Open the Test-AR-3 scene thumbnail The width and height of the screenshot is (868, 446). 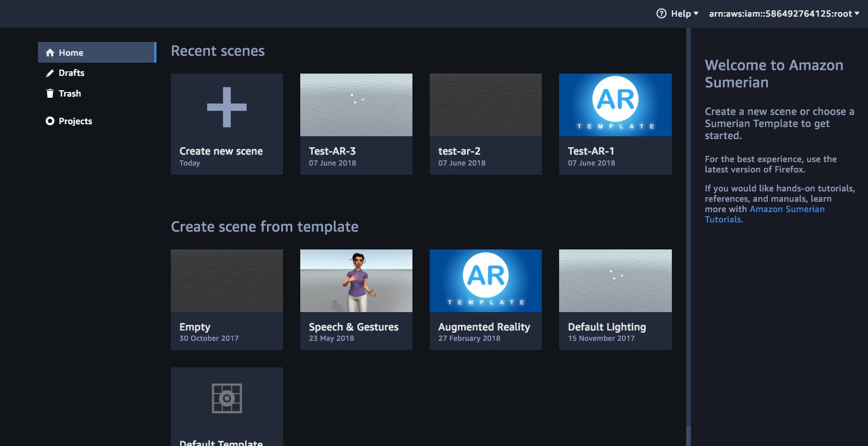pyautogui.click(x=356, y=105)
